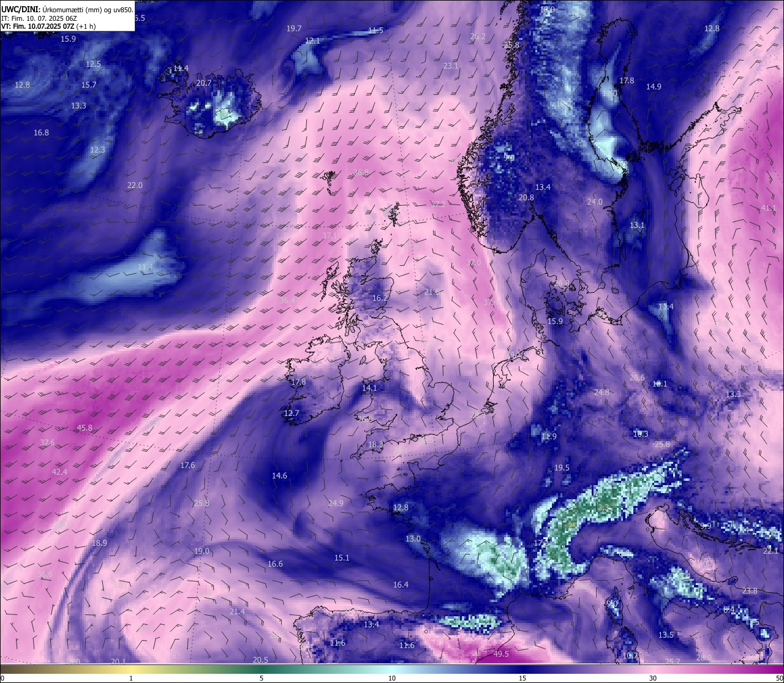Click the 5 tick on the colour scale
This screenshot has height=683, width=784.
[262, 678]
